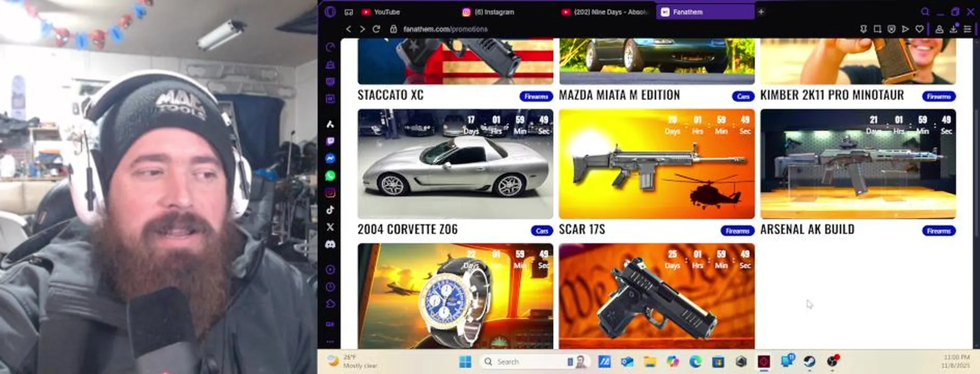Open Messenger in the sidebar

click(330, 158)
